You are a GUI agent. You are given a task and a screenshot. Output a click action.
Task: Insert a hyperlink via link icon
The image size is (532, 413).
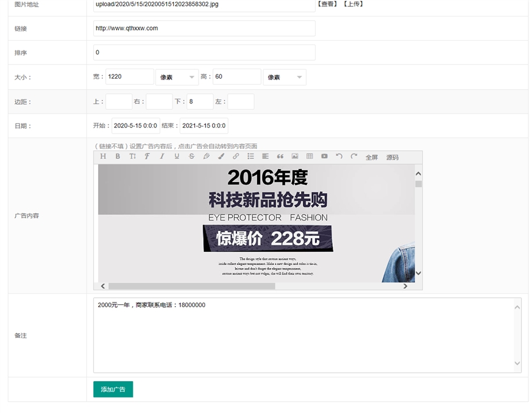click(x=236, y=157)
